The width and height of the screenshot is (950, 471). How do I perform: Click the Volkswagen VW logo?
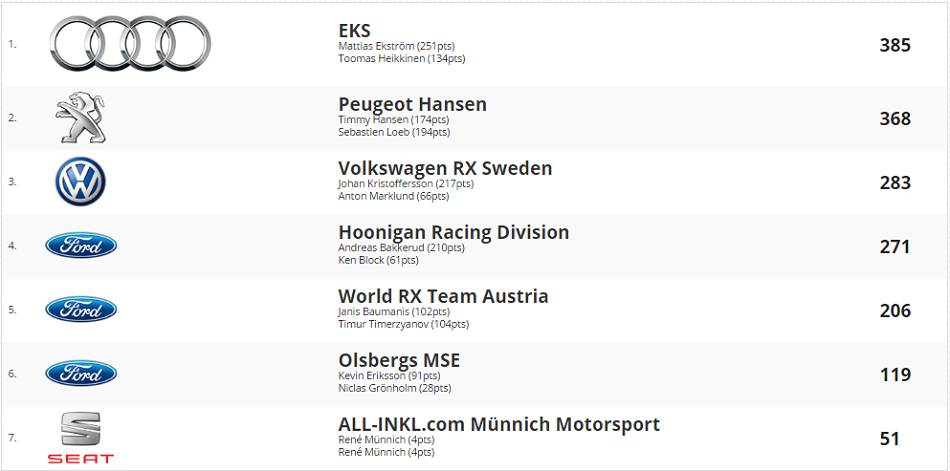coord(81,182)
